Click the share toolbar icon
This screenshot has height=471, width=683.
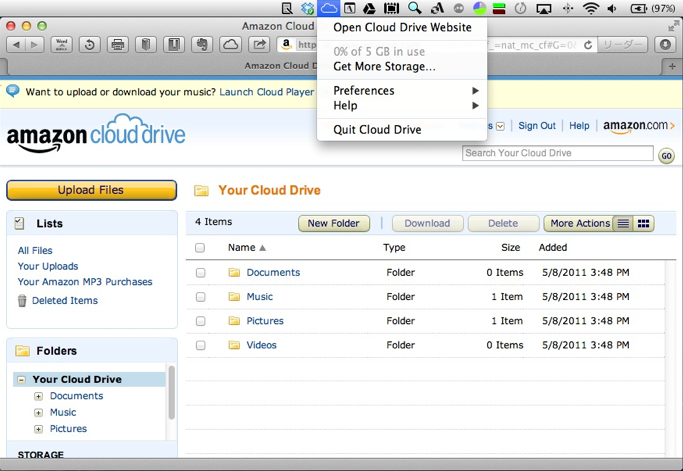tap(259, 44)
